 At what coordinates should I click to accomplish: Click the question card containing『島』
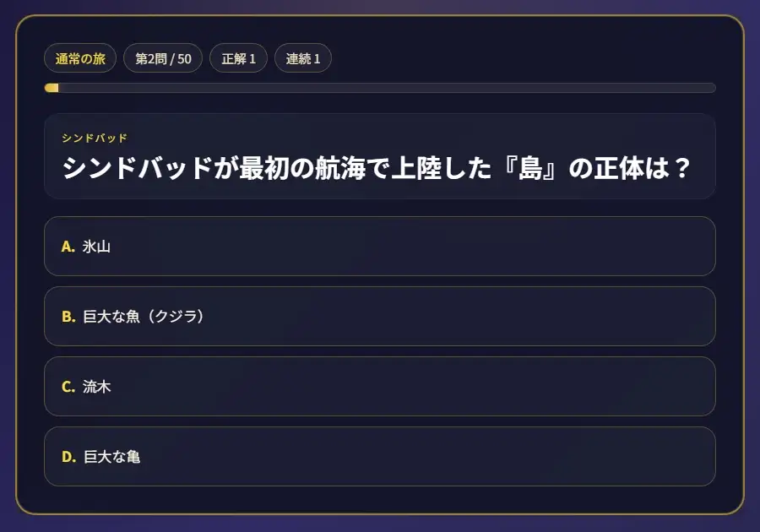[x=380, y=156]
